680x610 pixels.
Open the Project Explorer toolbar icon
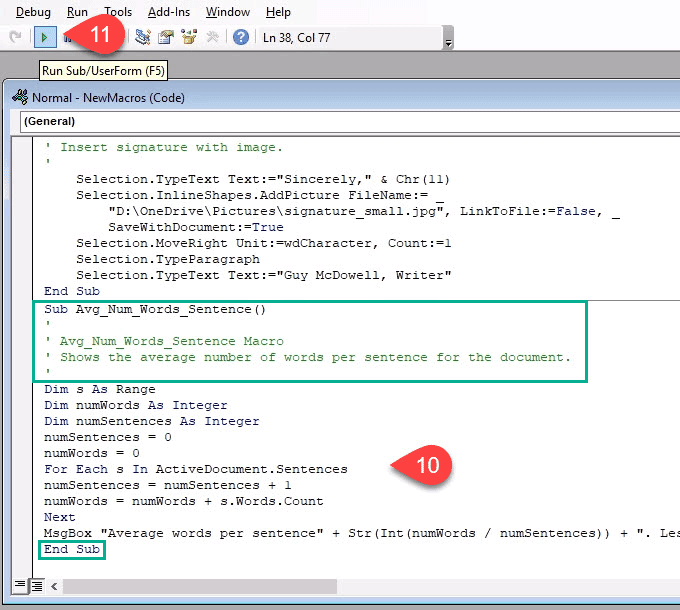(x=142, y=37)
